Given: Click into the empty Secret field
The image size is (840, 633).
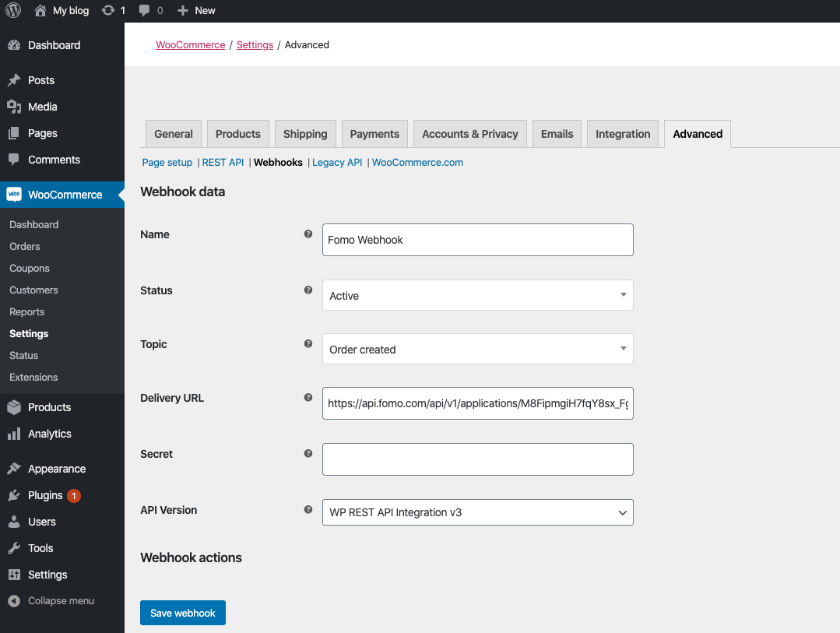Looking at the screenshot, I should 477,459.
